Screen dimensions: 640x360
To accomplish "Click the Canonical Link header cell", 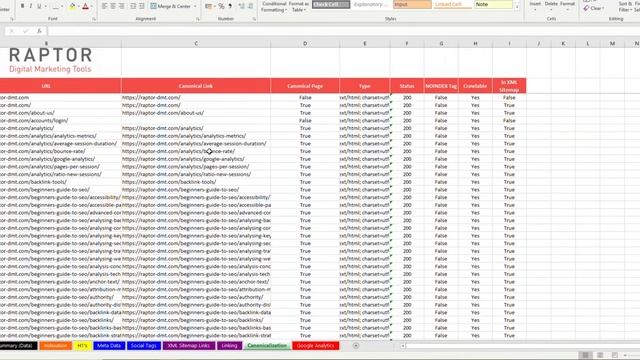I will (x=196, y=86).
